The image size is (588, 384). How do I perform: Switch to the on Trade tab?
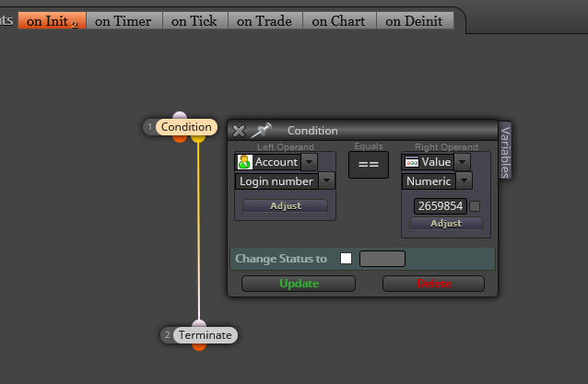click(265, 20)
